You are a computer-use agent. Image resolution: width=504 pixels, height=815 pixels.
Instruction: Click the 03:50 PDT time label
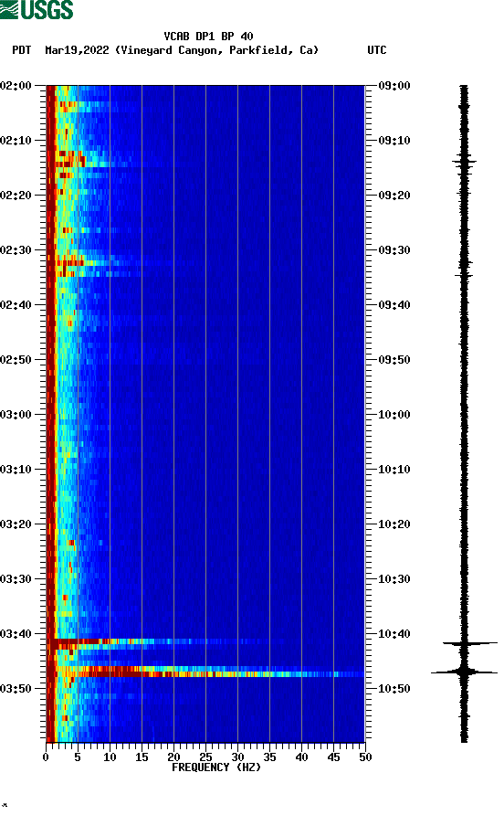click(x=16, y=689)
